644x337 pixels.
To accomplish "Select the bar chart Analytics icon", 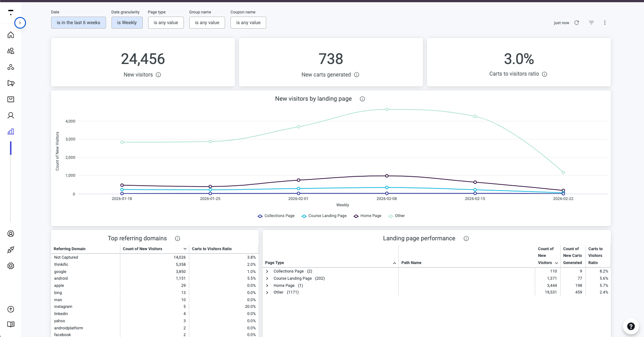I will click(x=11, y=131).
